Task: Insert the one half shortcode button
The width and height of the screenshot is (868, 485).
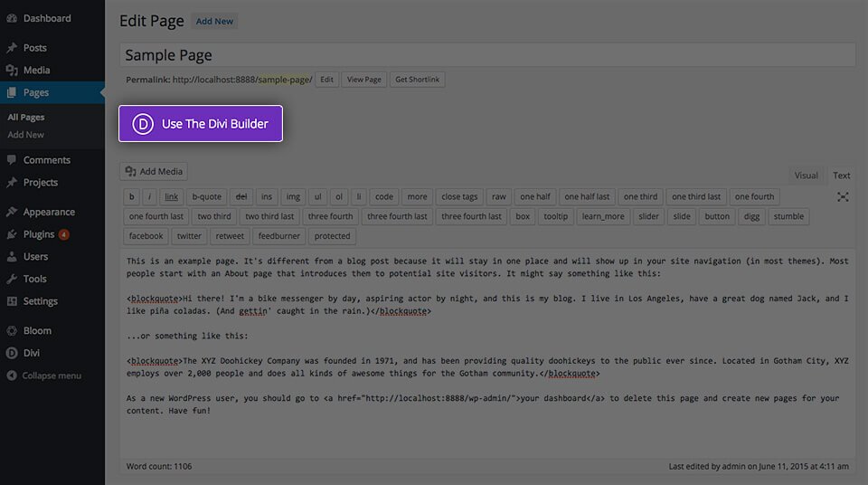Action: (534, 196)
